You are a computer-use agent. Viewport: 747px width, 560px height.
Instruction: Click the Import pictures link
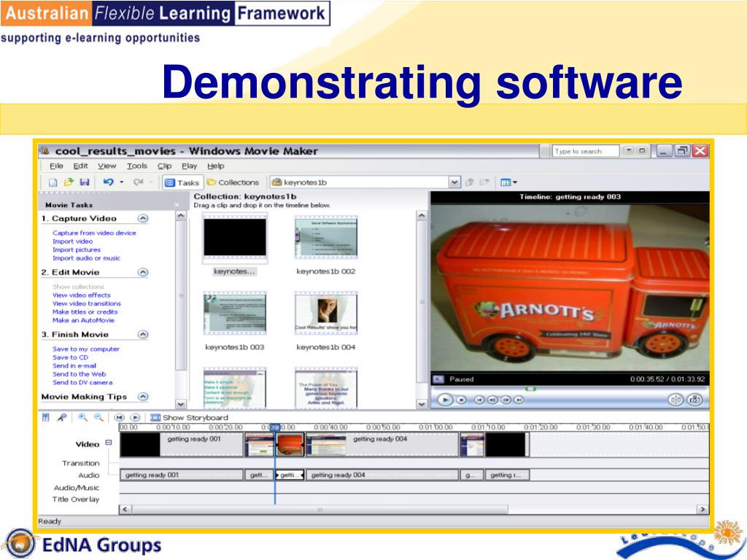[77, 249]
